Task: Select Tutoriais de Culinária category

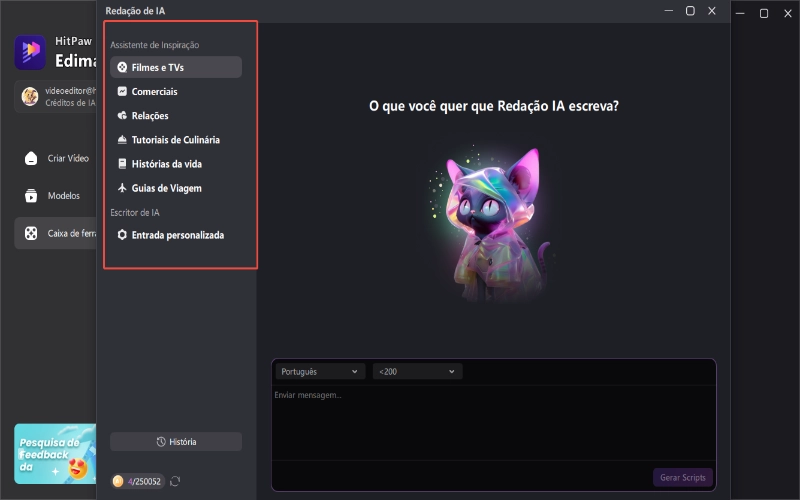Action: tap(176, 139)
